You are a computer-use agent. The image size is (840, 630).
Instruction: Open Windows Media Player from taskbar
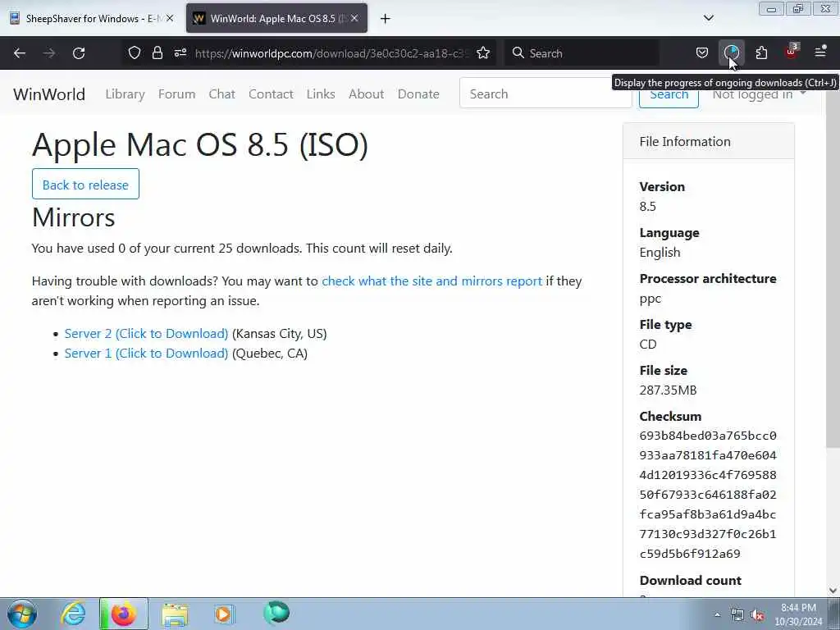click(224, 614)
